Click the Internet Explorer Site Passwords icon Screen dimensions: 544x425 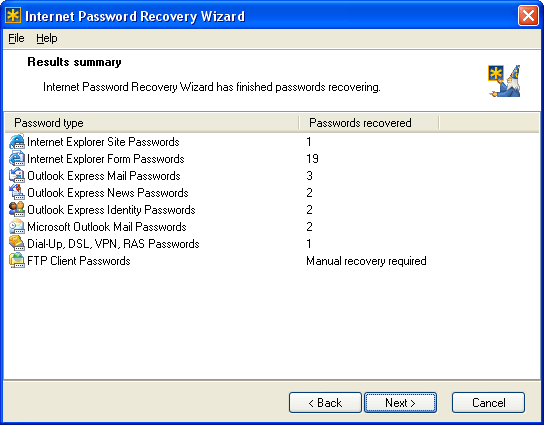tap(17, 142)
